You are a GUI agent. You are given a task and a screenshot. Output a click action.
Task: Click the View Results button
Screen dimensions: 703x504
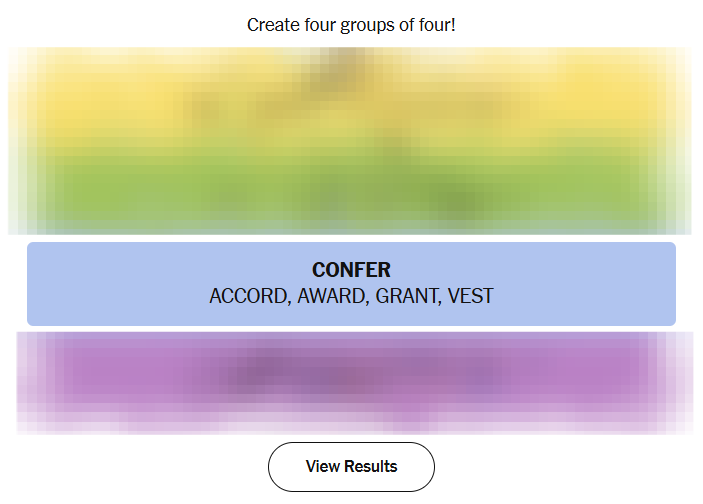point(351,467)
